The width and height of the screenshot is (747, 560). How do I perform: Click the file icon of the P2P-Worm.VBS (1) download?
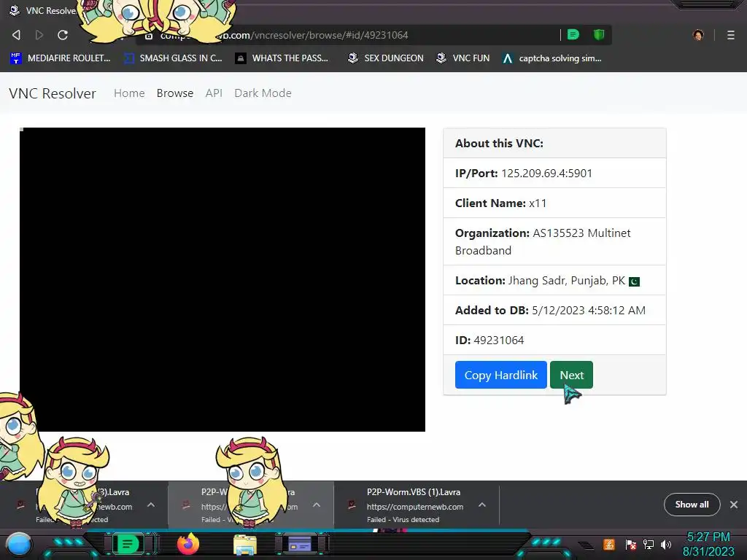(352, 505)
